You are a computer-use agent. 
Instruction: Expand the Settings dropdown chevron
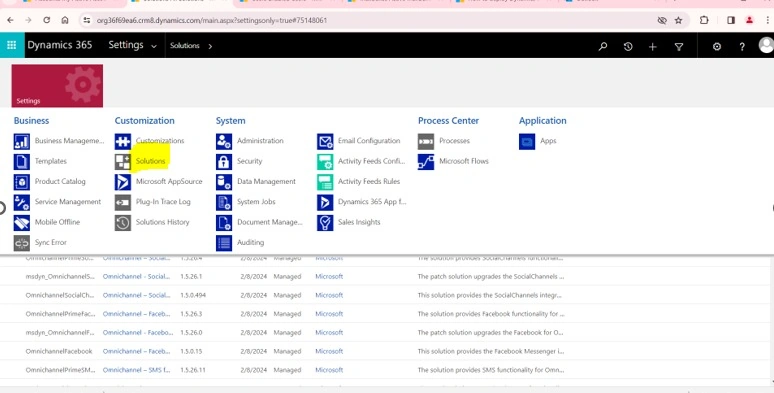click(x=154, y=46)
